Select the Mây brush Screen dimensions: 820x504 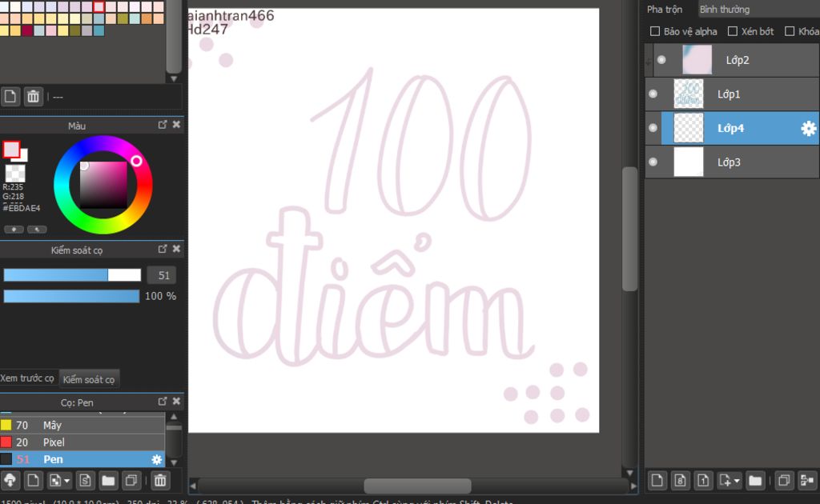pos(82,425)
